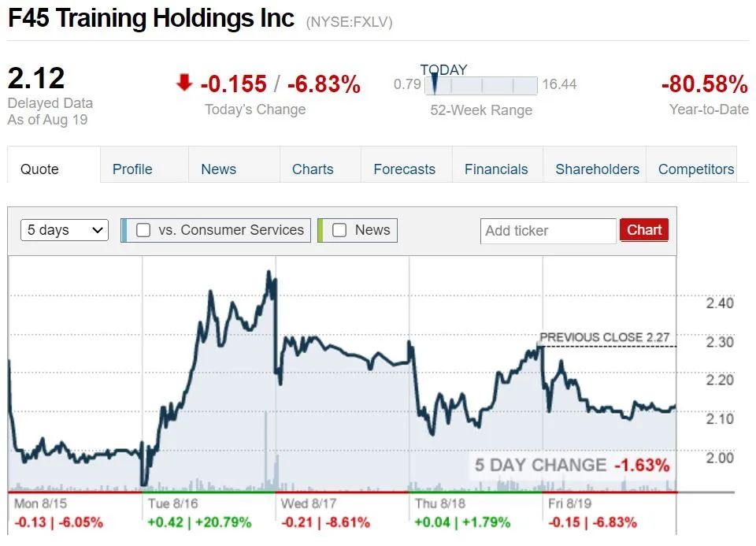Click the PREVIOUS CLOSE 2.27 label
Viewport: 756px width, 546px height.
605,337
